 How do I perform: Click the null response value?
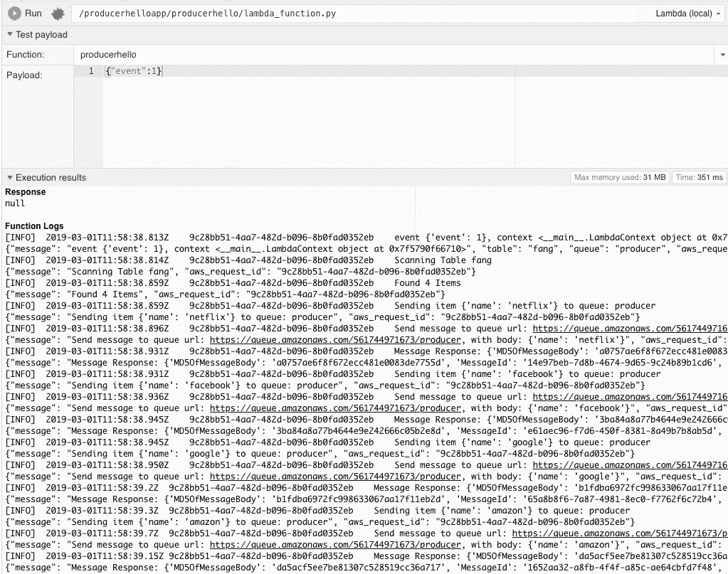tap(15, 203)
